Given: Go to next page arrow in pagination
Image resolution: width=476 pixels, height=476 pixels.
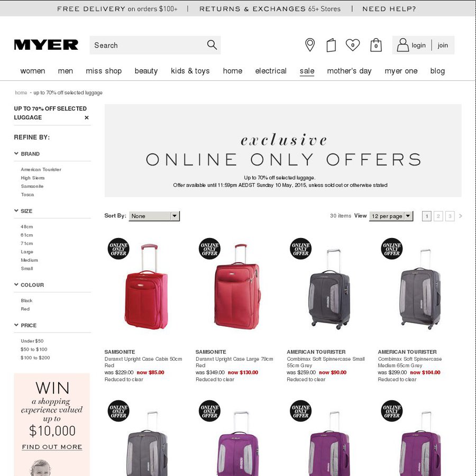Looking at the screenshot, I should click(461, 216).
